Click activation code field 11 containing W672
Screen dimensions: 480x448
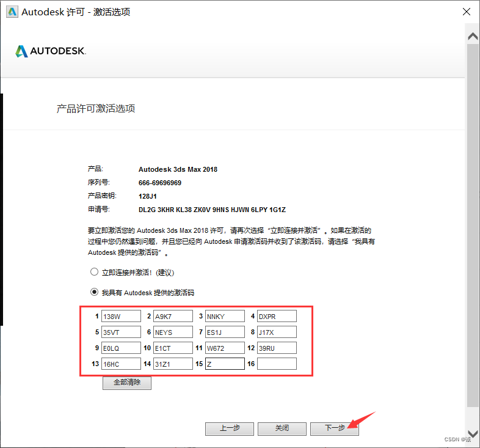(225, 348)
